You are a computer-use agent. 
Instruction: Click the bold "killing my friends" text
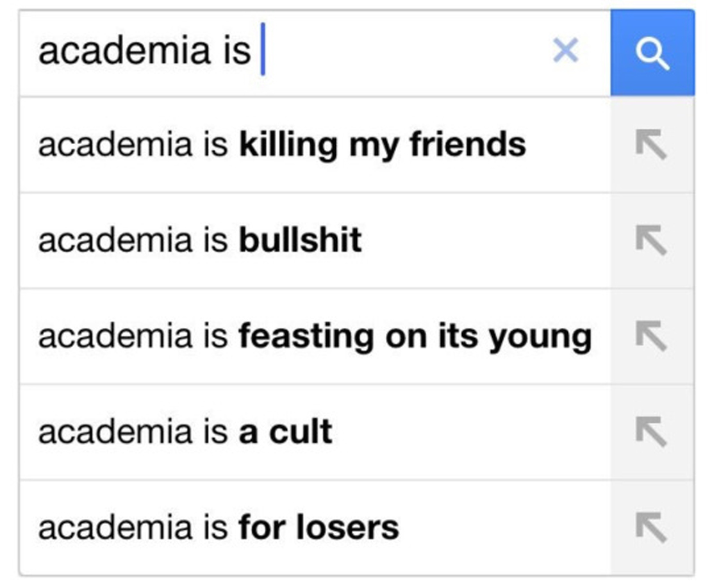[x=382, y=145]
